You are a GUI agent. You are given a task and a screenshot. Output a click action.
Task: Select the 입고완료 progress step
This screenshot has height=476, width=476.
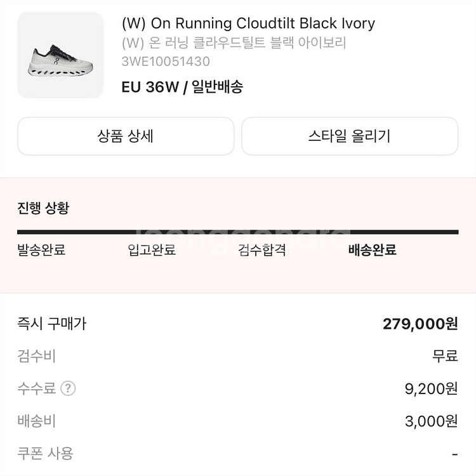click(x=152, y=250)
